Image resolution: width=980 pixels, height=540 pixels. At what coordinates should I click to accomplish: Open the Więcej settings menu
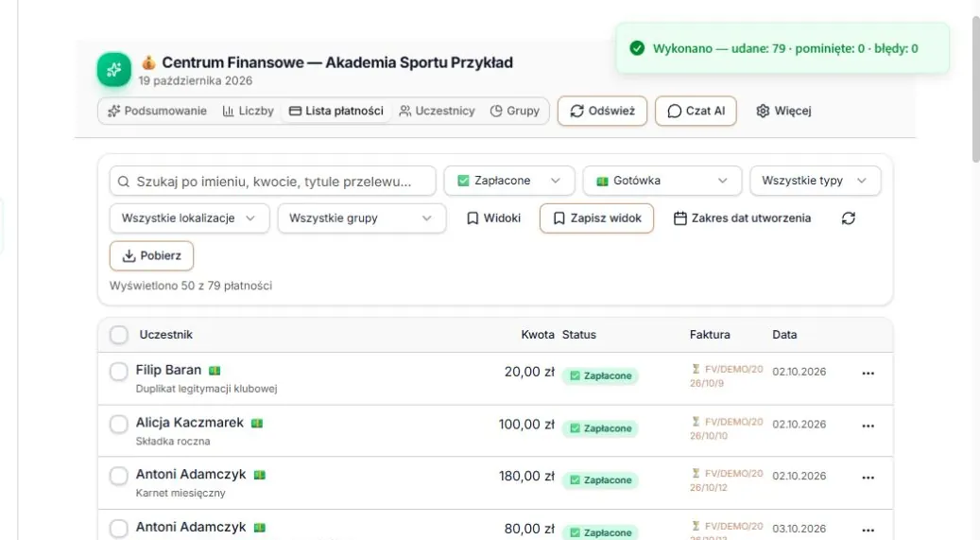point(783,111)
